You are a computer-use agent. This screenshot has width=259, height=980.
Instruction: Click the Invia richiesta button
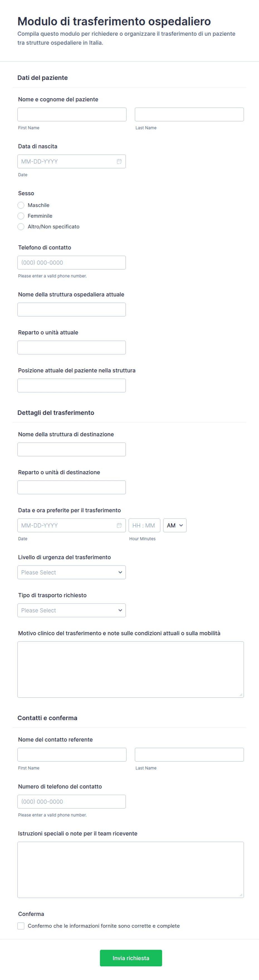pos(131,958)
